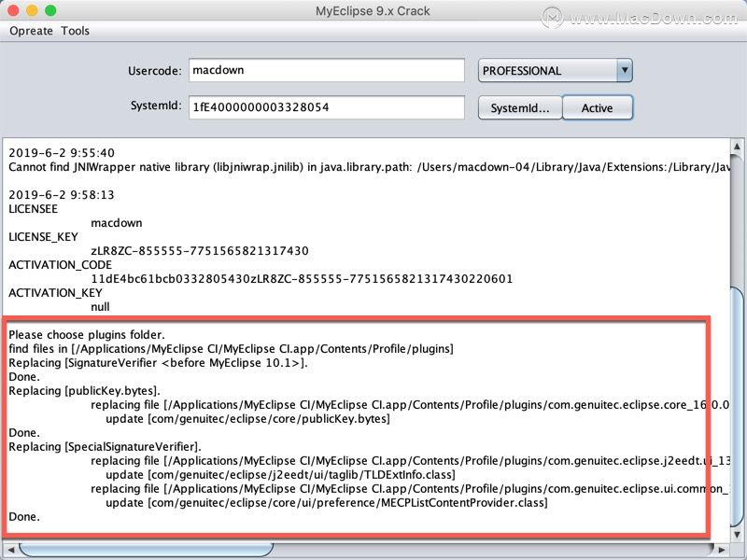Click the green zoom window button
This screenshot has height=560, width=747.
(x=50, y=10)
